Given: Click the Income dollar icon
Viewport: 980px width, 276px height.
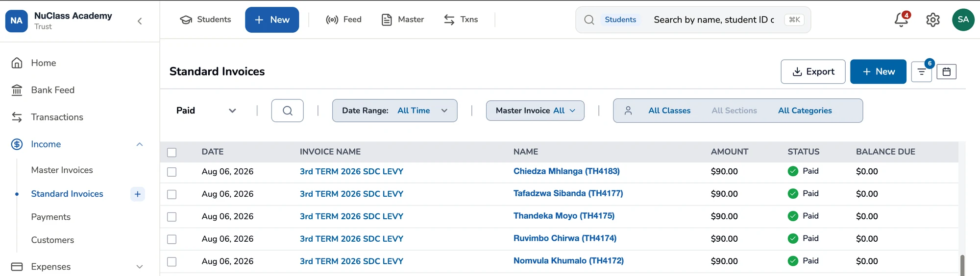Looking at the screenshot, I should 17,144.
